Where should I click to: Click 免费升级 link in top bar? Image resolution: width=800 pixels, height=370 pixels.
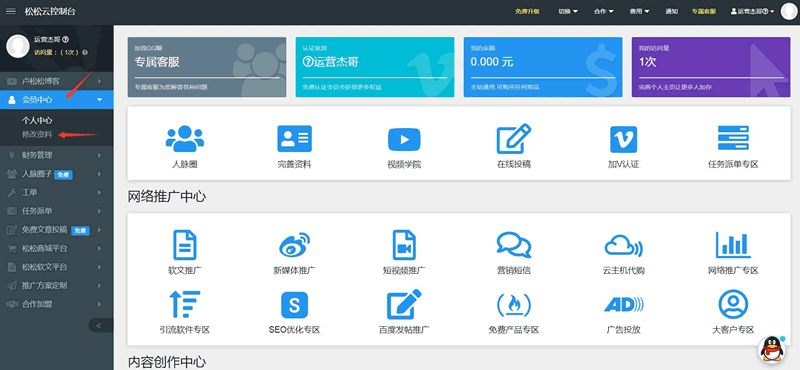pos(527,11)
